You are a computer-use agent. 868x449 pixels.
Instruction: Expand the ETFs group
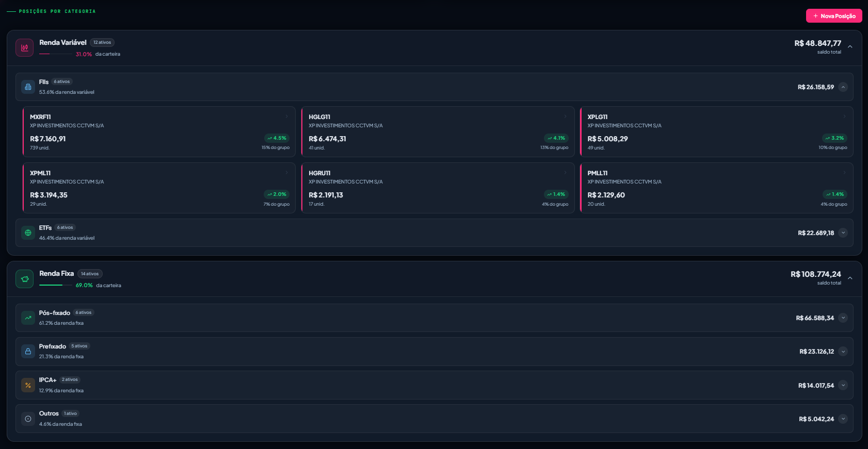point(843,233)
